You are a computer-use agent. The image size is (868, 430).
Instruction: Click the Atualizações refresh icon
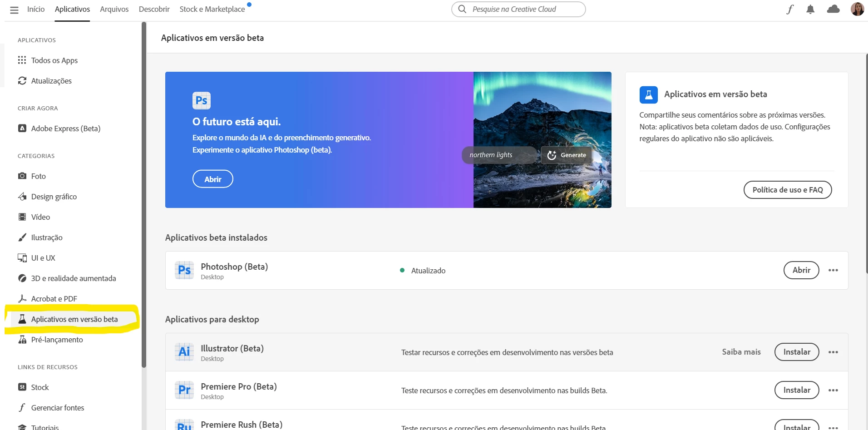22,80
